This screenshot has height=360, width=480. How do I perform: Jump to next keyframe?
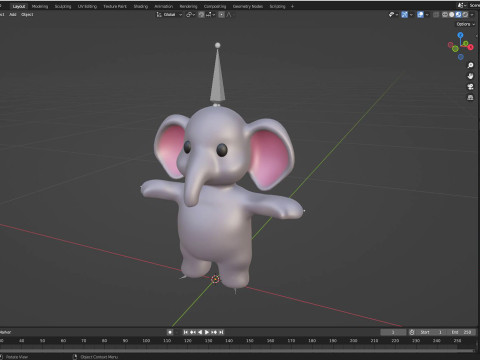(214, 332)
